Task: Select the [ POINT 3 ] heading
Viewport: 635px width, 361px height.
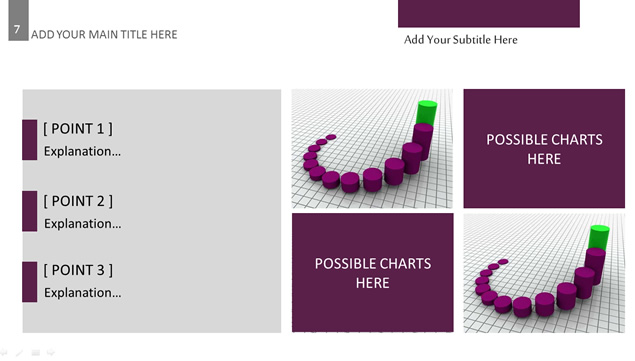Action: coord(78,270)
